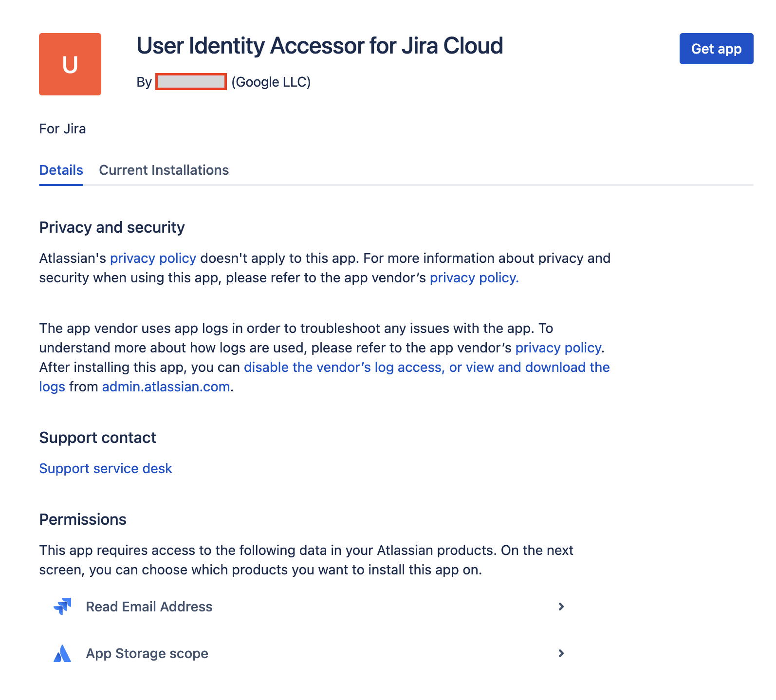Open the Read Email Address permission row

click(149, 607)
